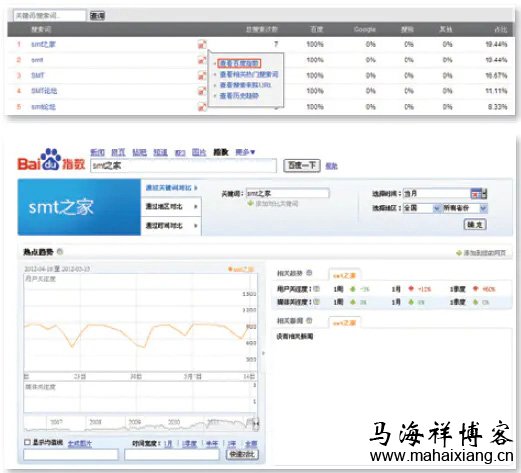This screenshot has height=473, width=521.
Task: Click the help icon next to 媒体关注度
Action: (316, 302)
